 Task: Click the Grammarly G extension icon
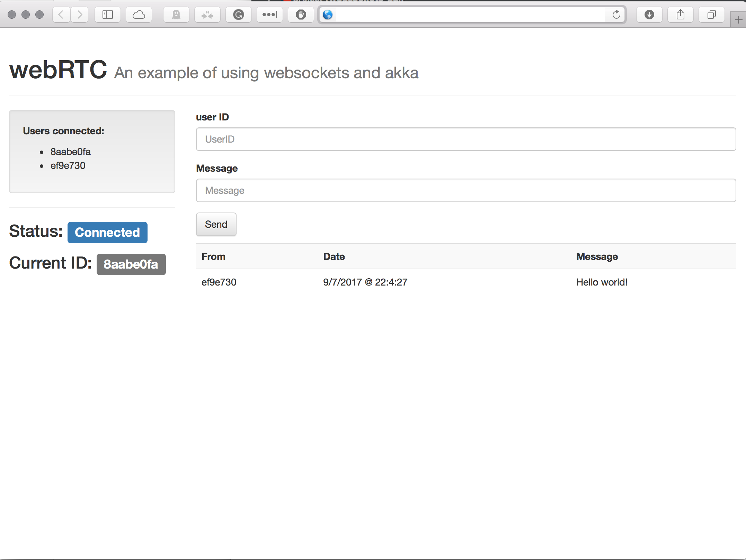tap(239, 15)
